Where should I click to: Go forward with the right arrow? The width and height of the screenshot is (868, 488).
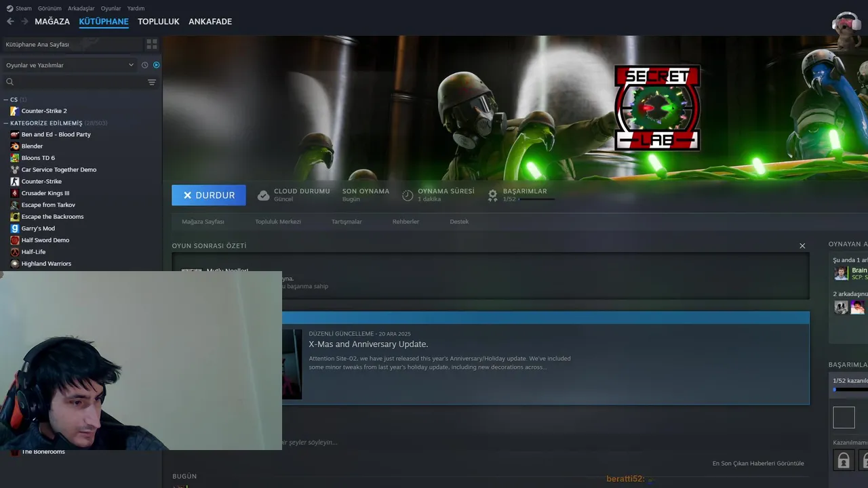pyautogui.click(x=25, y=22)
